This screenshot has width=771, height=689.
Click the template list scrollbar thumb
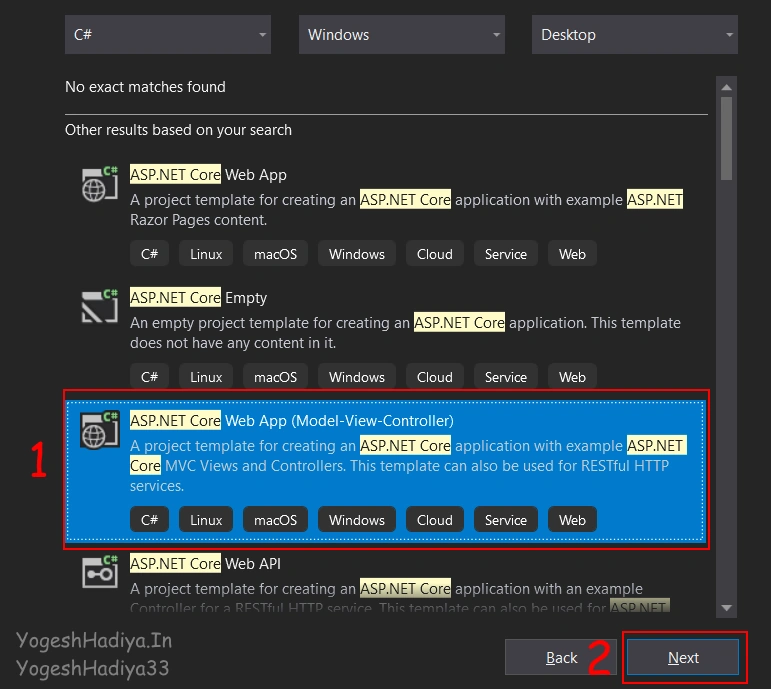click(x=726, y=139)
